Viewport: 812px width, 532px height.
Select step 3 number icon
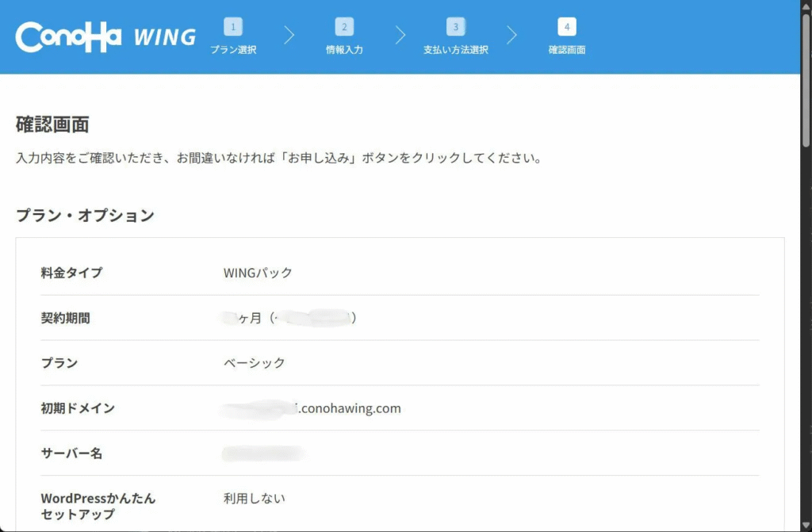point(456,27)
